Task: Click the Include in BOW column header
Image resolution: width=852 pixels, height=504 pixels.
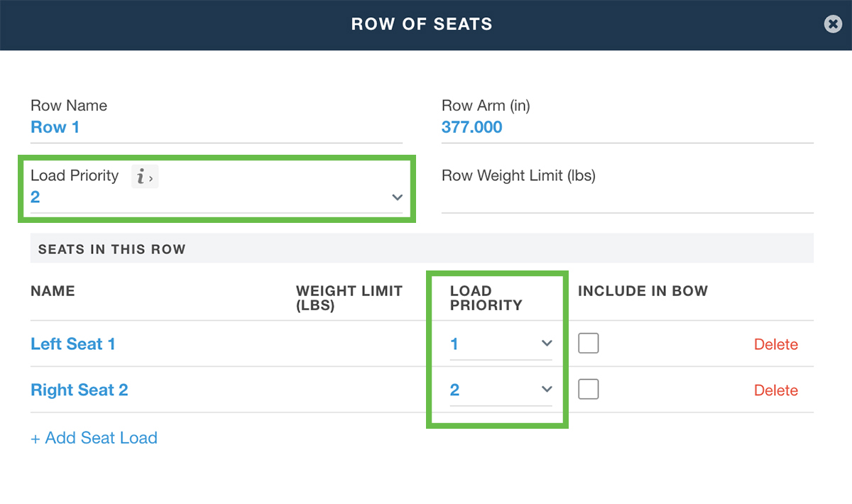Action: [x=643, y=291]
